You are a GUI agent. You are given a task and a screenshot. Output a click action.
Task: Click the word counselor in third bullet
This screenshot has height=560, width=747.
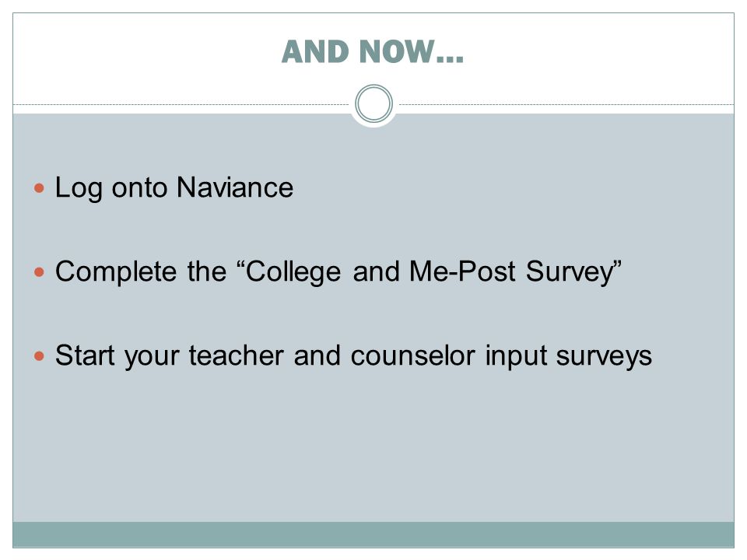pyautogui.click(x=412, y=355)
